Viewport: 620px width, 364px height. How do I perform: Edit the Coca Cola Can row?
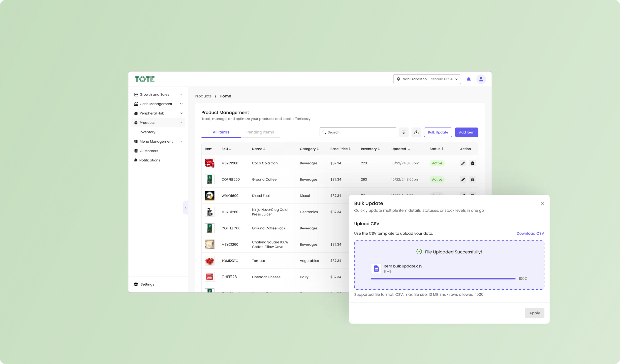point(463,163)
